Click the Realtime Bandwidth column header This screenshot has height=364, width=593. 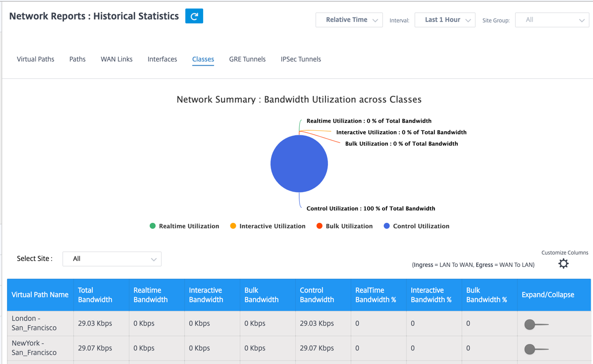point(157,295)
